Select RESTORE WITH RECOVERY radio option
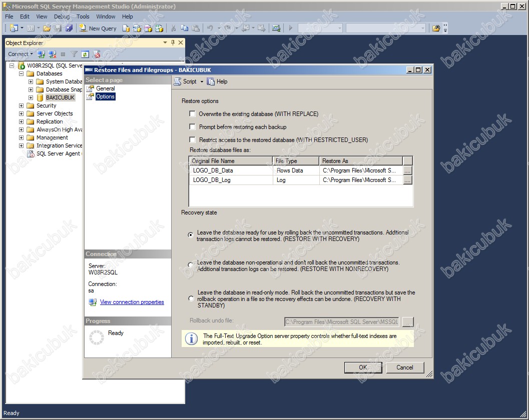Screen dimensions: 529x420 (x=191, y=235)
